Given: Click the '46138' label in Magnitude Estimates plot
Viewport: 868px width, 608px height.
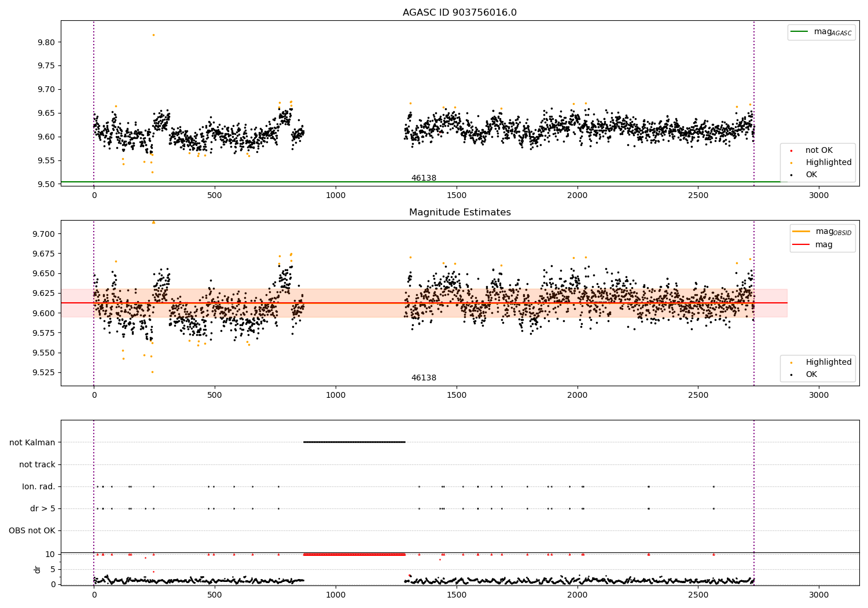Looking at the screenshot, I should pos(424,378).
